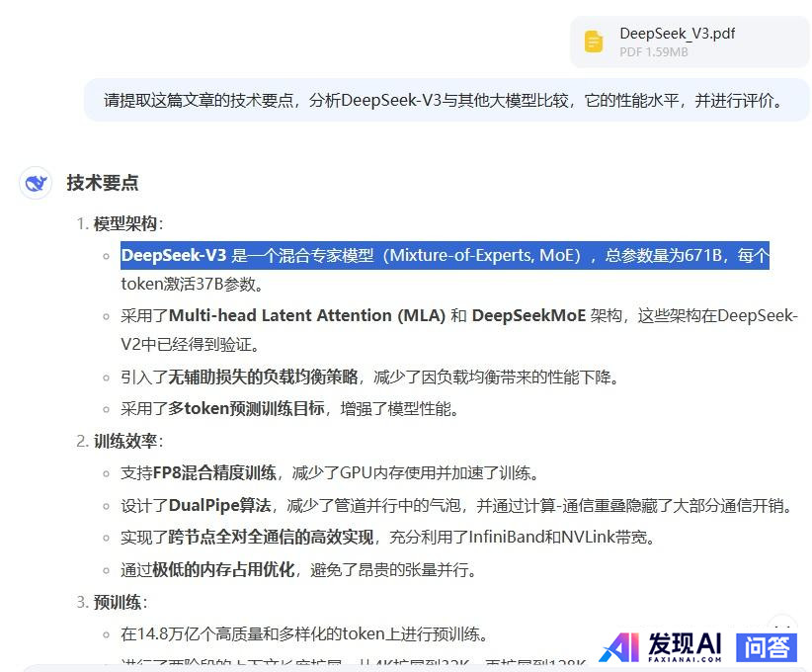The width and height of the screenshot is (812, 672).
Task: Click the DeepSeek whale avatar icon
Action: click(x=36, y=183)
